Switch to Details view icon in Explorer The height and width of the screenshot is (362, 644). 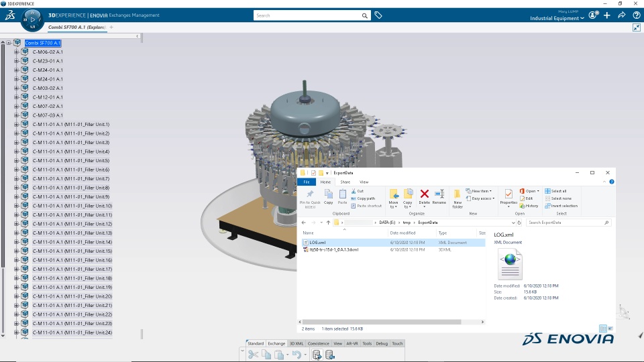(x=602, y=328)
